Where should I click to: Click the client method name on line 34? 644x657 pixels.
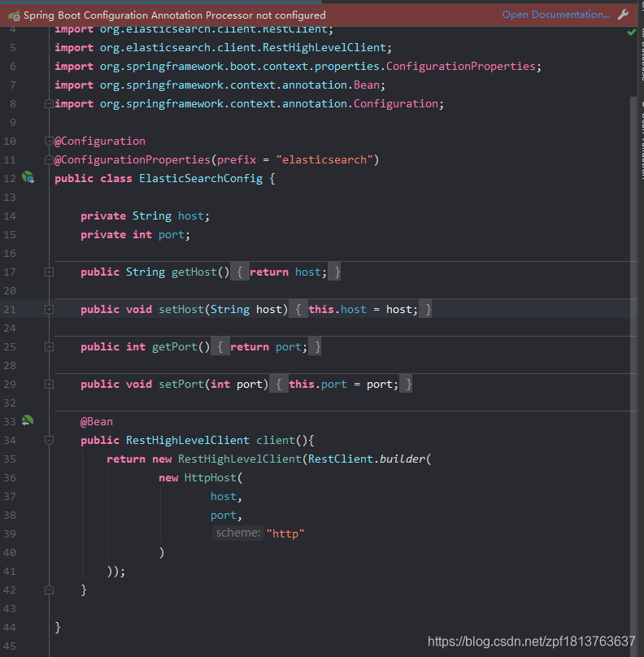coord(276,441)
